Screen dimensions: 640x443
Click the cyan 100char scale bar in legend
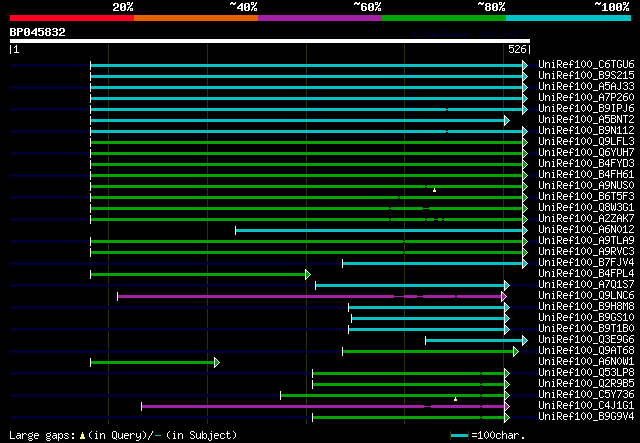(459, 436)
